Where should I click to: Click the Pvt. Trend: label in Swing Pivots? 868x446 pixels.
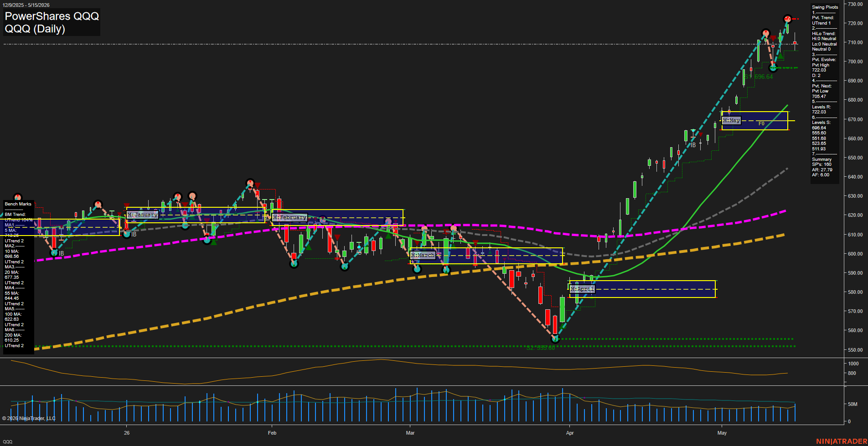click(x=823, y=18)
